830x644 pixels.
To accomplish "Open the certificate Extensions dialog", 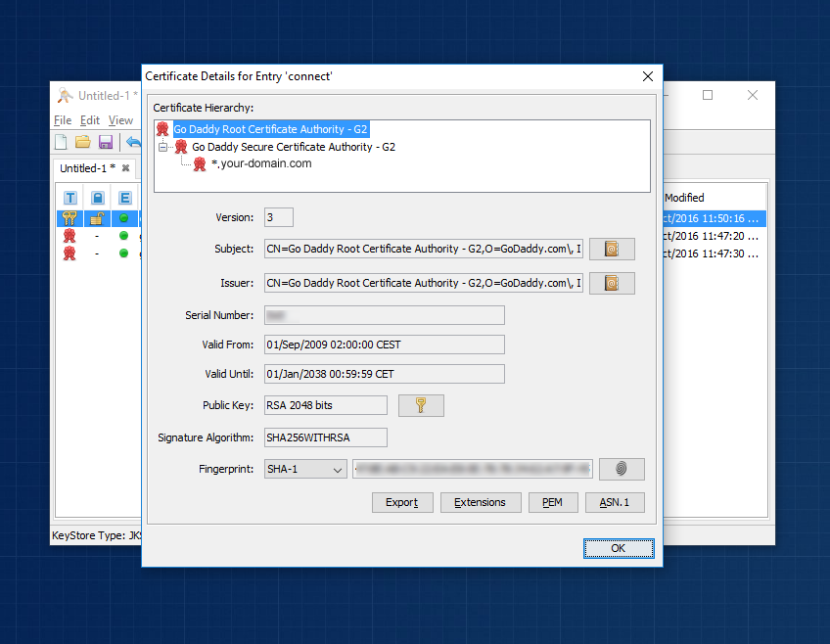I will point(481,502).
